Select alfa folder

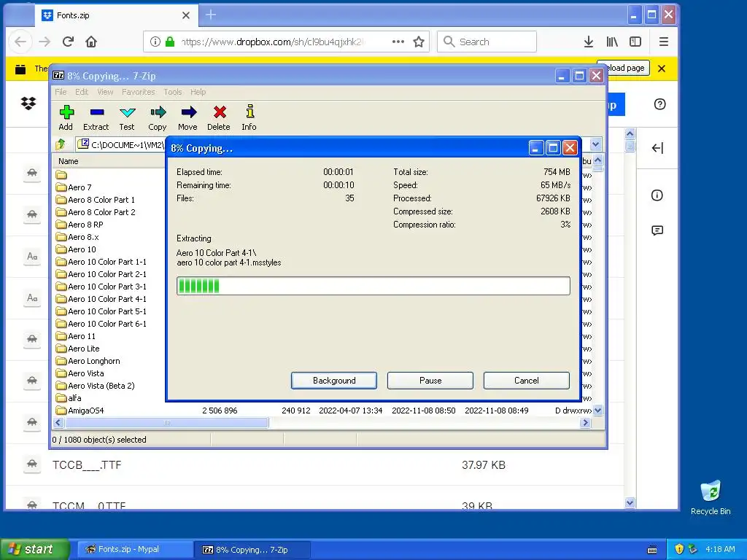69,397
